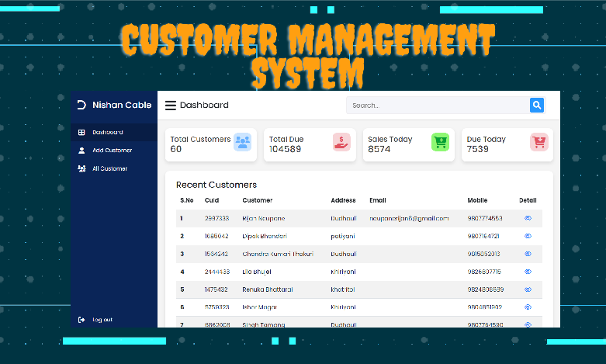This screenshot has width=606, height=364.
Task: Click the Nishan Cable logo icon
Action: click(x=81, y=105)
